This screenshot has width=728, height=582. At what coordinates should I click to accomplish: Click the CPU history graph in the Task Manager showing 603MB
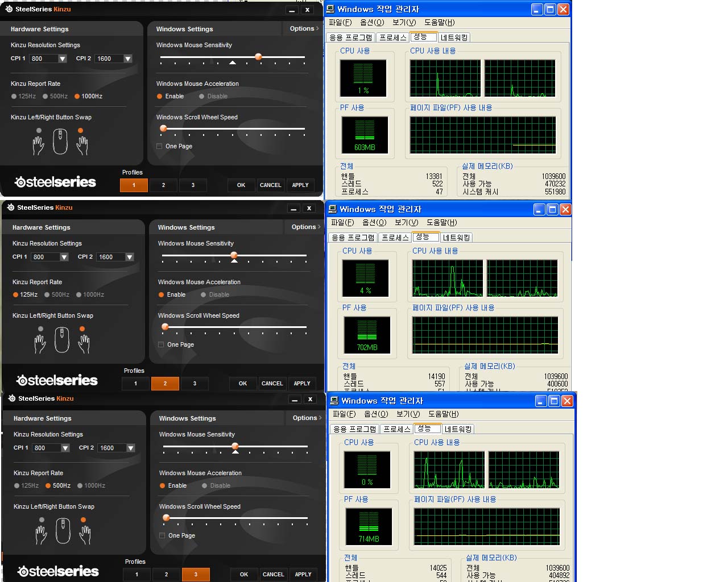click(482, 78)
